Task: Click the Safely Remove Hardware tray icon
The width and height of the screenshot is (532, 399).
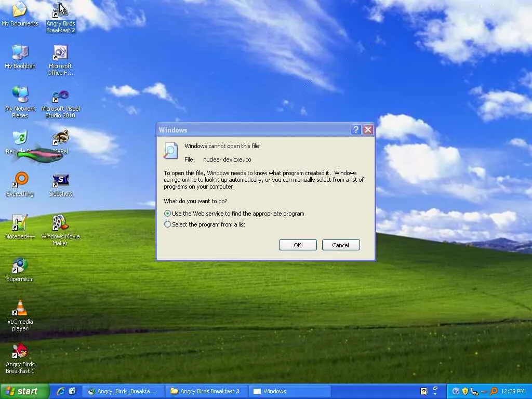Action: point(475,392)
